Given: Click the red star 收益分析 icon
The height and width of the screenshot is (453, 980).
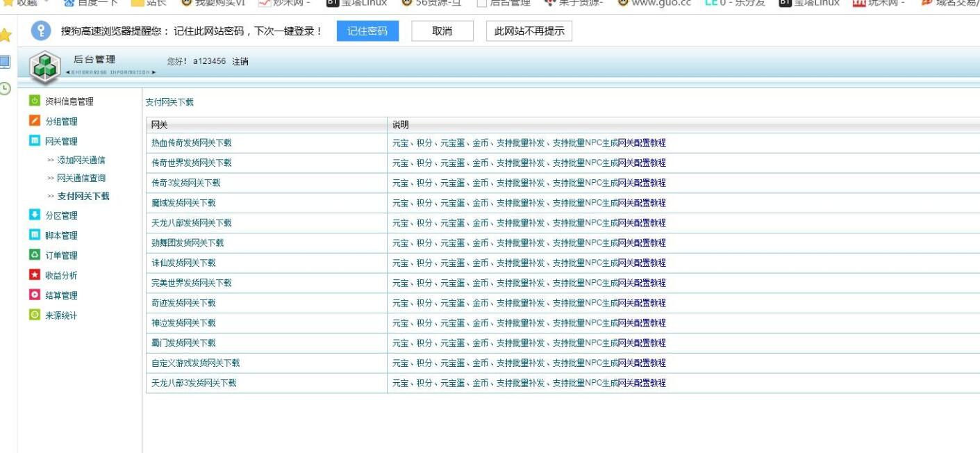Looking at the screenshot, I should 35,275.
